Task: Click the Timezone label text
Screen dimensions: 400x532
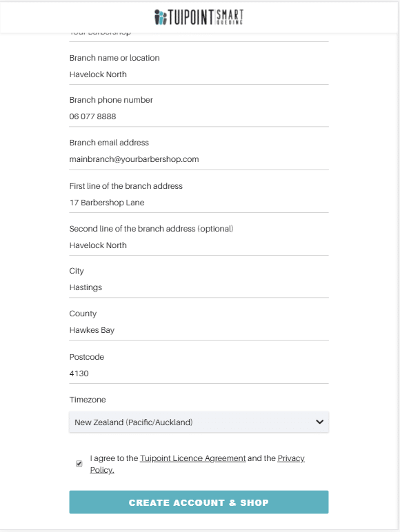Action: [x=88, y=400]
